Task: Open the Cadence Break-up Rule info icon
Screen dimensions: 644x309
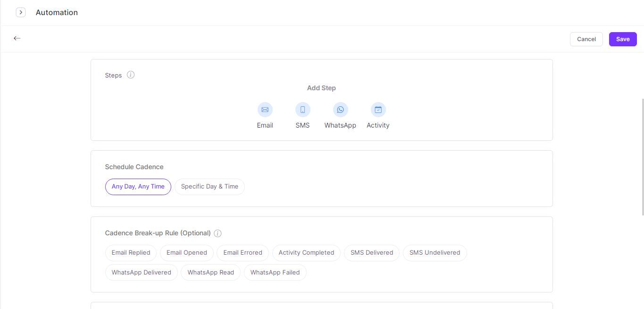Action: click(217, 233)
